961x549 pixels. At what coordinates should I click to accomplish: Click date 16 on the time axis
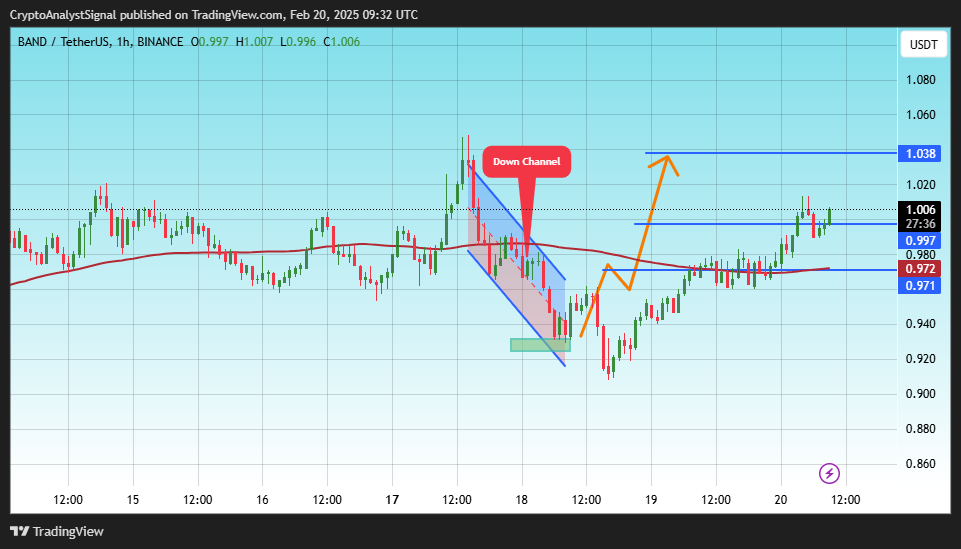pos(262,500)
